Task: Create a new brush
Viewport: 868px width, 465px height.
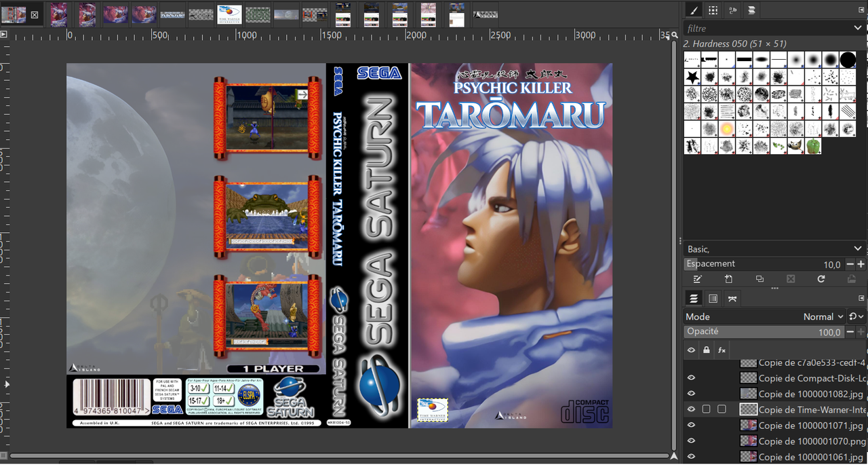Action: 728,279
